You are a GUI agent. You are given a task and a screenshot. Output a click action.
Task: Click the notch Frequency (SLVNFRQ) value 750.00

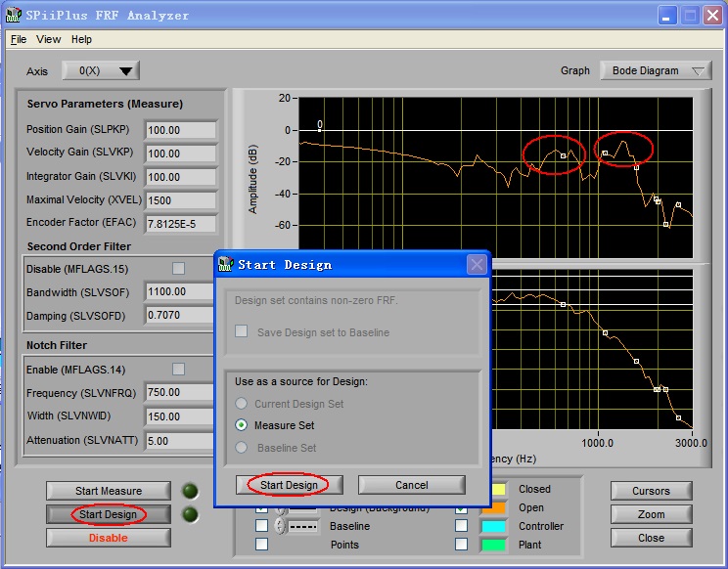179,392
